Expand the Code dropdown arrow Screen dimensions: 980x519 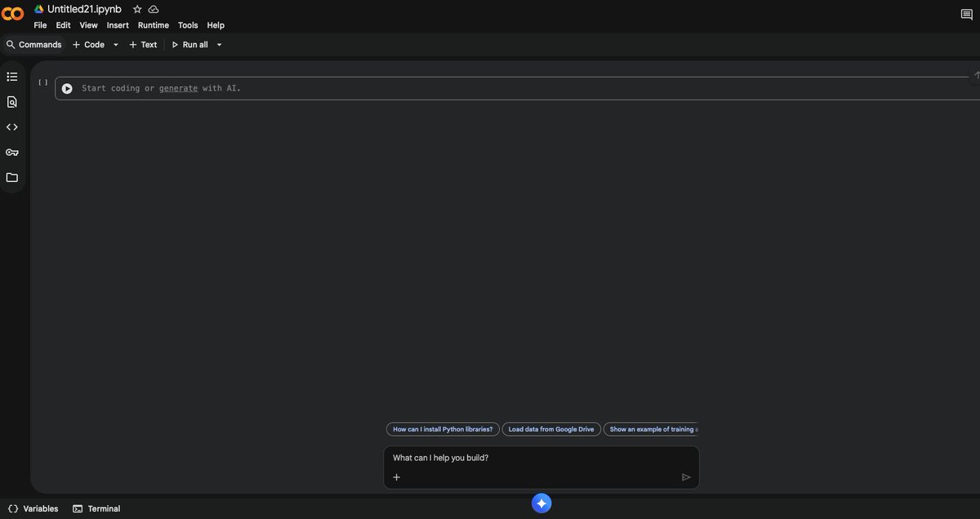click(116, 45)
